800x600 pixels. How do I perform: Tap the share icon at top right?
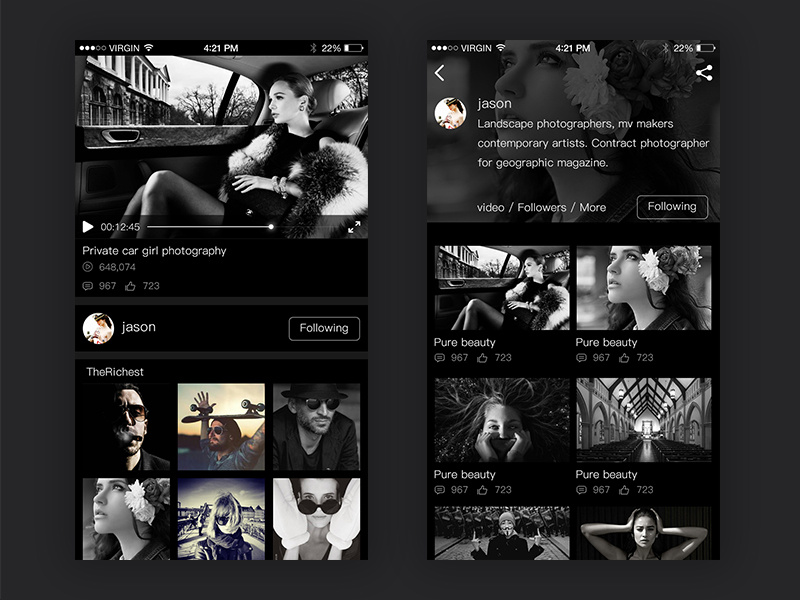[x=705, y=71]
